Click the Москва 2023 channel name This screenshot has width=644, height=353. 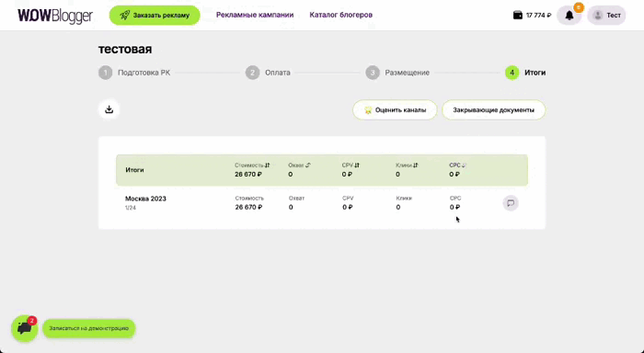coord(145,199)
